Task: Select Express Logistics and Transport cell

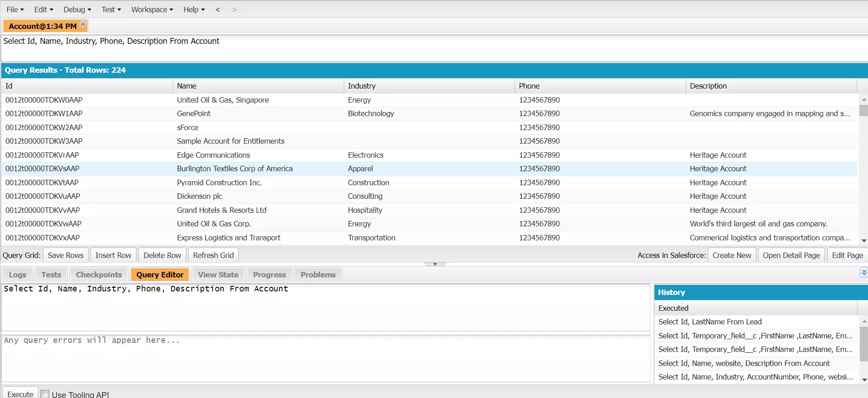Action: 258,238
